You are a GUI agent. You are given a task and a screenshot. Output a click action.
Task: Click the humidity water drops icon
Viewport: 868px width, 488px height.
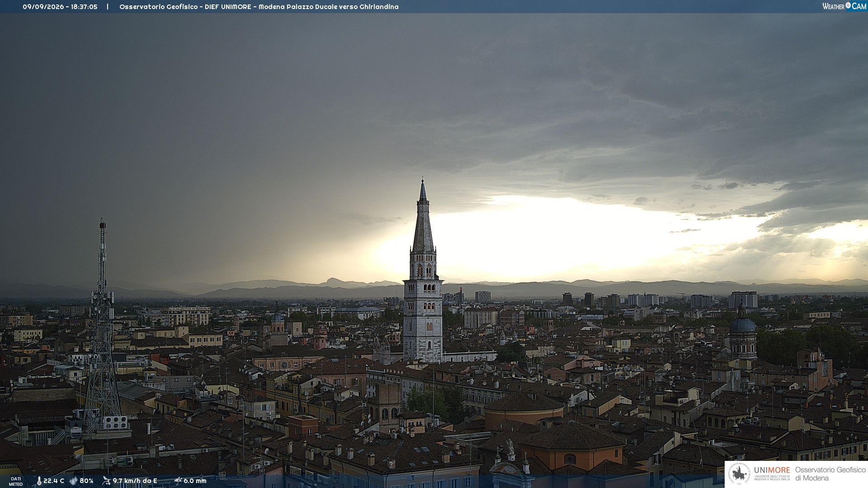tap(73, 481)
